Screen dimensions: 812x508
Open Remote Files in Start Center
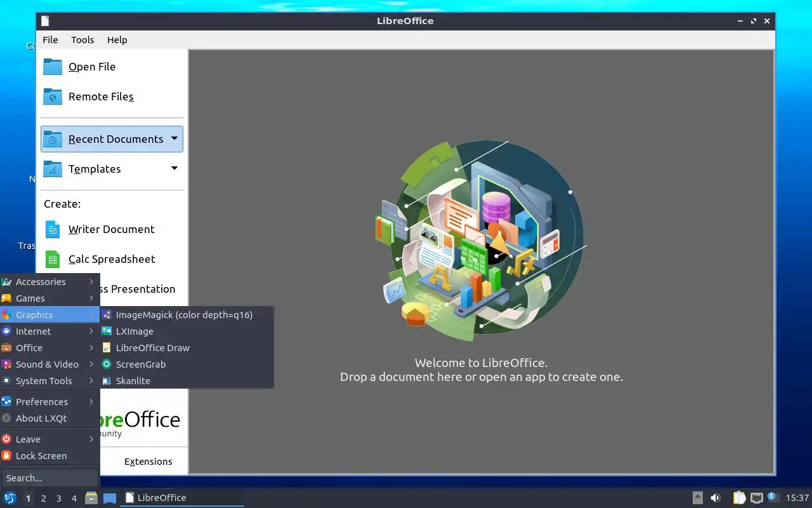pyautogui.click(x=112, y=97)
